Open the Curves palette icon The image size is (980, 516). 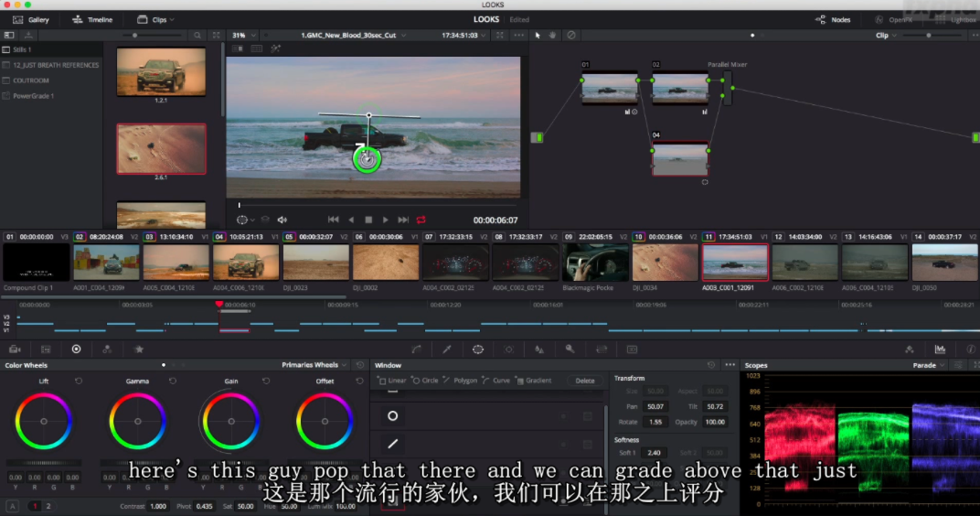point(416,349)
